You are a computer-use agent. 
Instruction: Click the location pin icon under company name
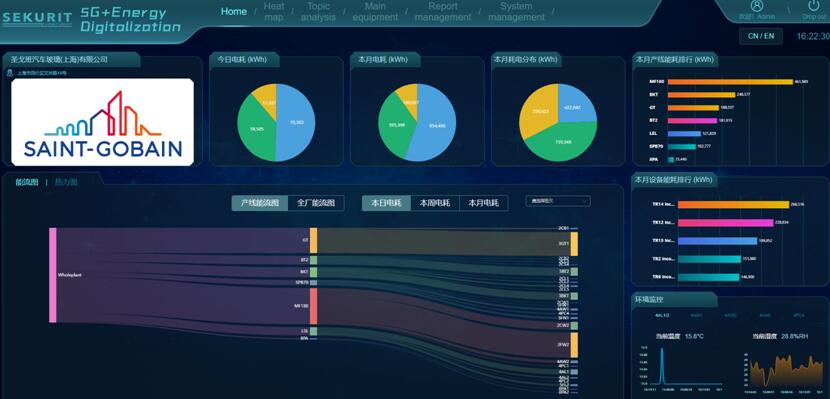10,73
